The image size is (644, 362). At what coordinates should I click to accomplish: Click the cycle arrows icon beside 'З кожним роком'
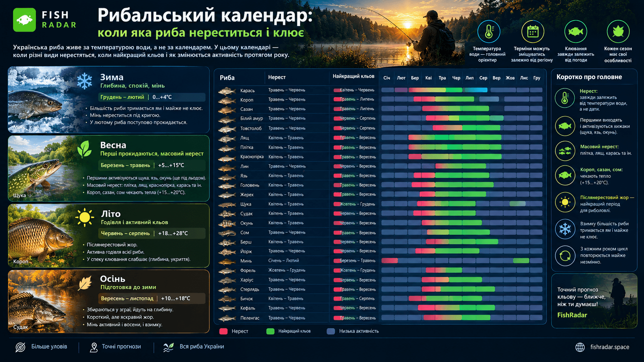(x=565, y=255)
